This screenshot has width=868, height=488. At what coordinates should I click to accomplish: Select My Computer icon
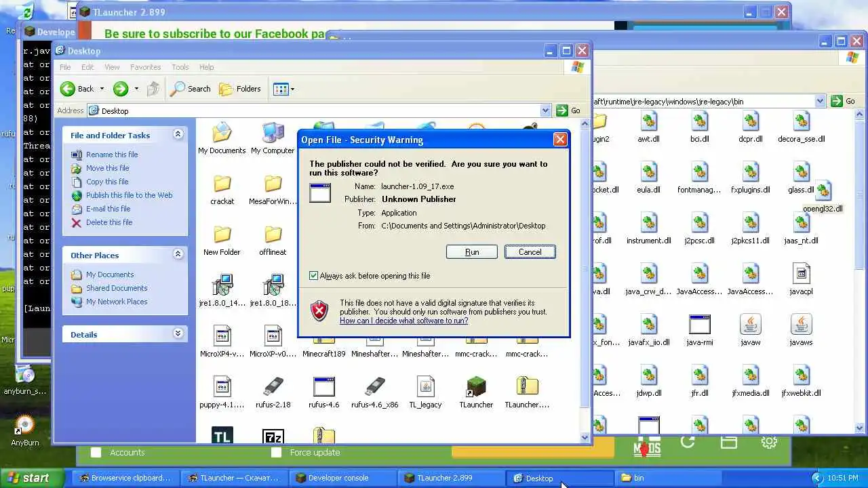click(273, 134)
